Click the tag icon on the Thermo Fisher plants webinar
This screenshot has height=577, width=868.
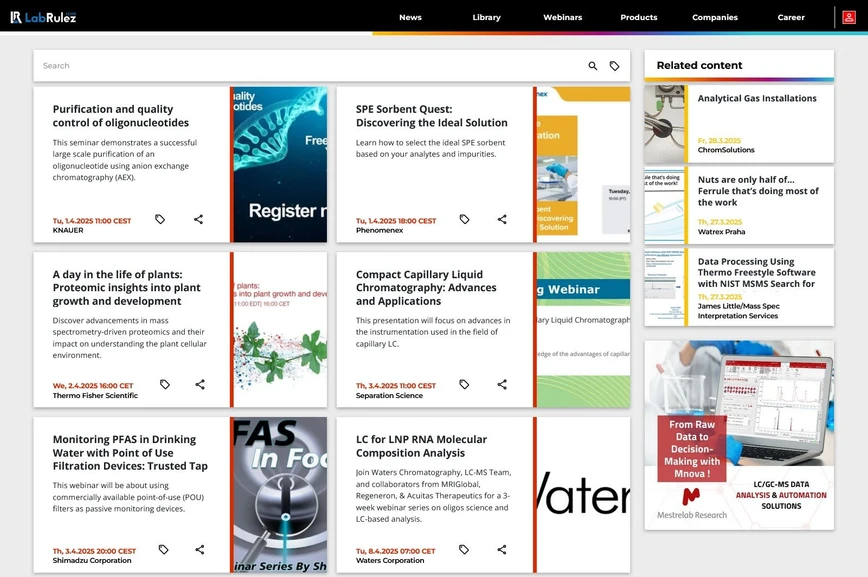pyautogui.click(x=164, y=384)
